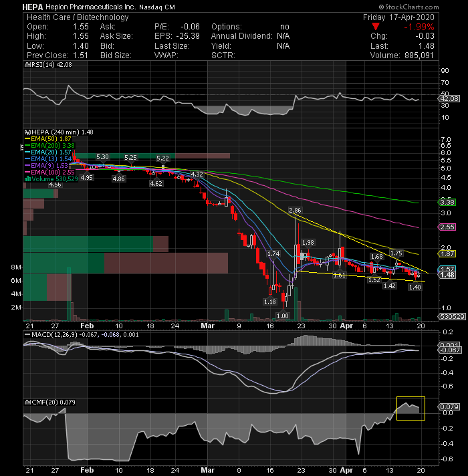The width and height of the screenshot is (468, 476).
Task: Click the green 3.38 tag on the price axis
Action: tap(447, 202)
